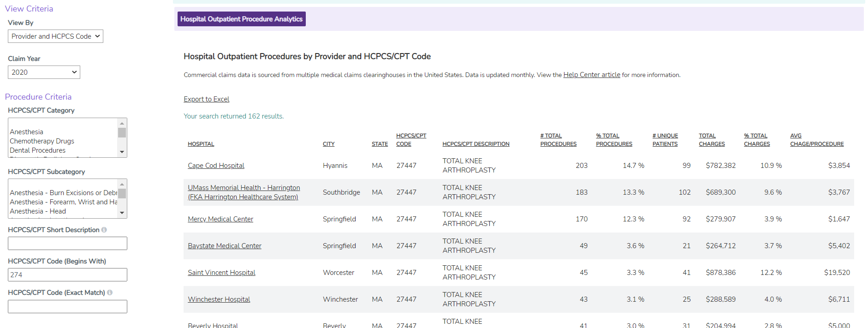This screenshot has height=328, width=868.
Task: Open Mercy Medical Center link
Action: click(x=220, y=219)
